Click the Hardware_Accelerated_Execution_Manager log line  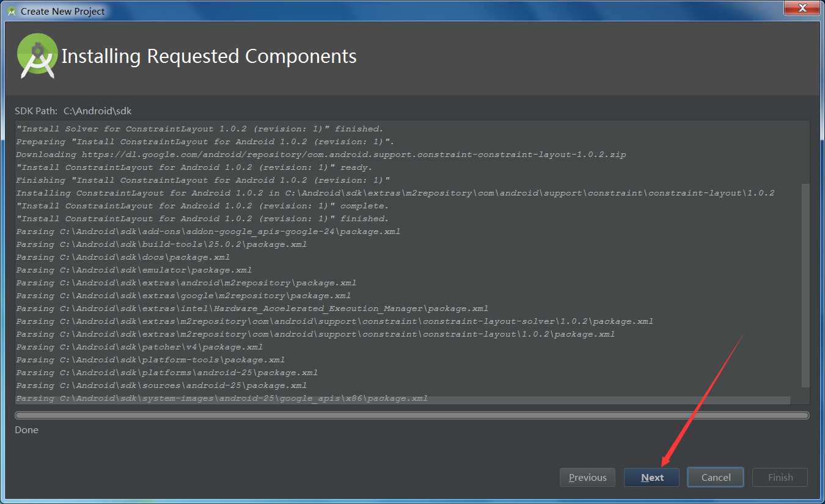tap(252, 309)
